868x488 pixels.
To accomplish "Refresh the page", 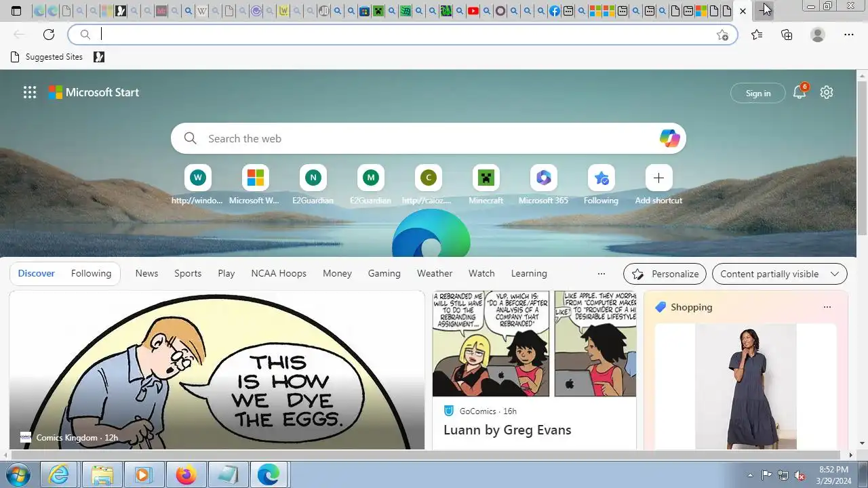I will 49,35.
